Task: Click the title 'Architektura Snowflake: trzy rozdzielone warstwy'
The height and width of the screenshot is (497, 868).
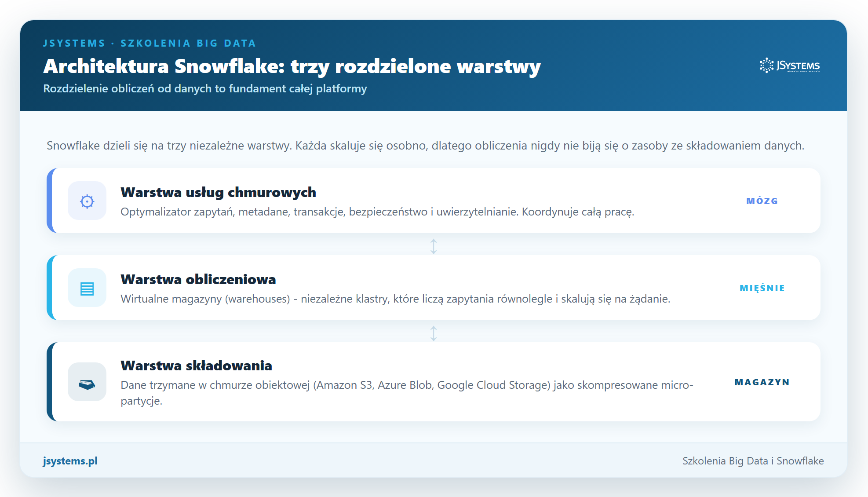Action: (292, 66)
